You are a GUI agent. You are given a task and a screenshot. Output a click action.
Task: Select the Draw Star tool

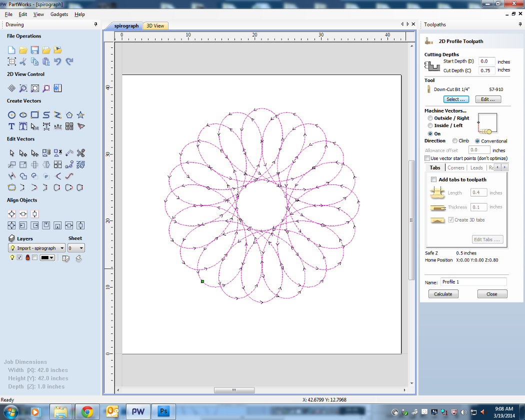(x=80, y=115)
